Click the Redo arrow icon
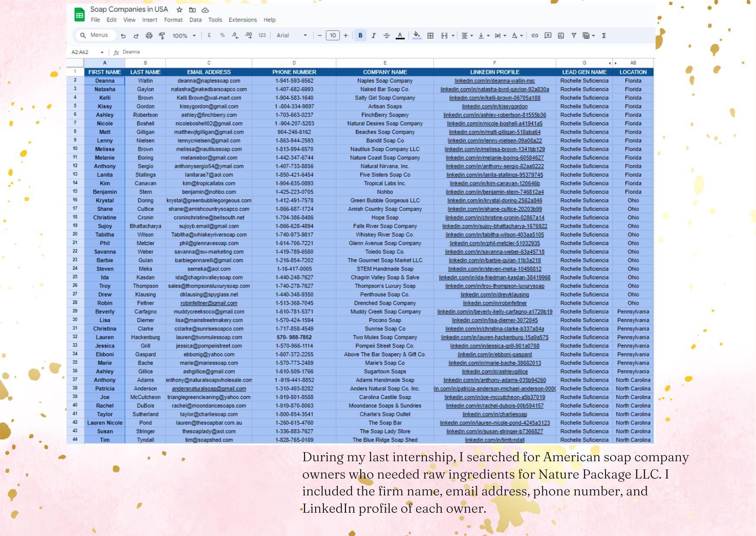756x536 pixels. pyautogui.click(x=136, y=36)
